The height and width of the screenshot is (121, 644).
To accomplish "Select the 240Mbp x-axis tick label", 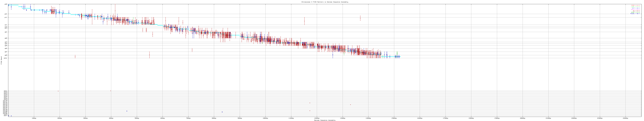I will click(x=626, y=118).
